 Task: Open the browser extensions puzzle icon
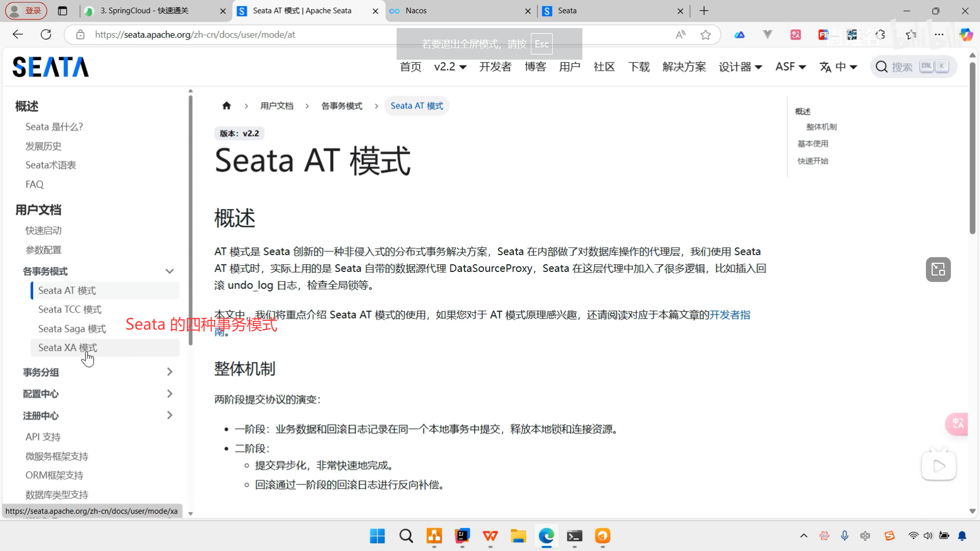coord(880,35)
